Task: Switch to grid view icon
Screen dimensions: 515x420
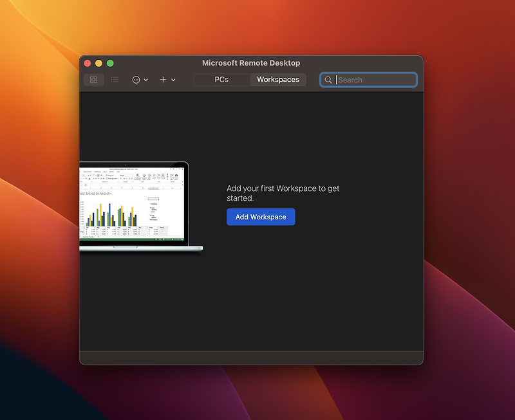Action: click(x=93, y=80)
